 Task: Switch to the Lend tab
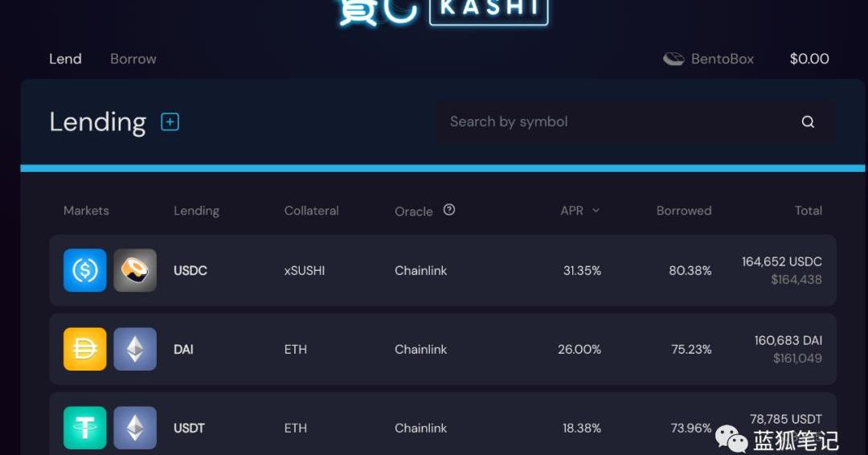point(65,59)
